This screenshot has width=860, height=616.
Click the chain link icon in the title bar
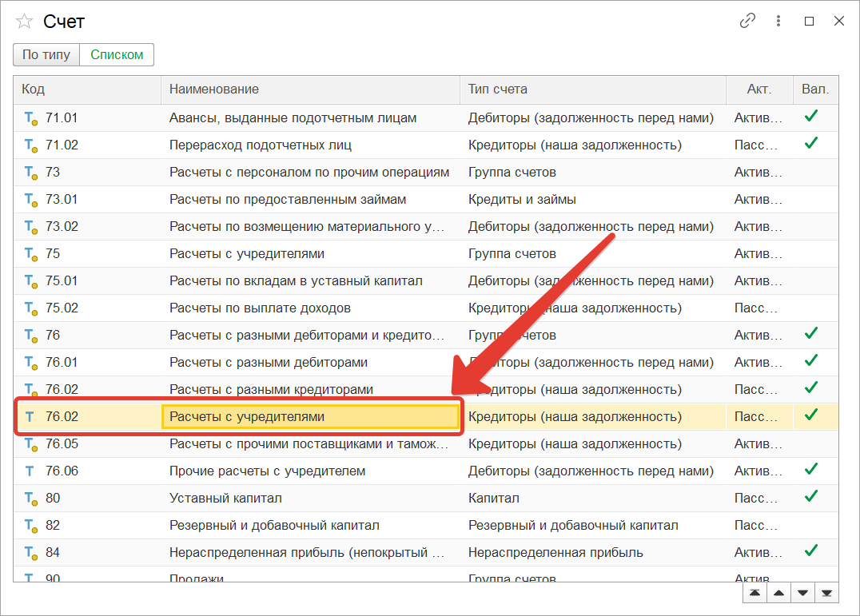pos(747,22)
